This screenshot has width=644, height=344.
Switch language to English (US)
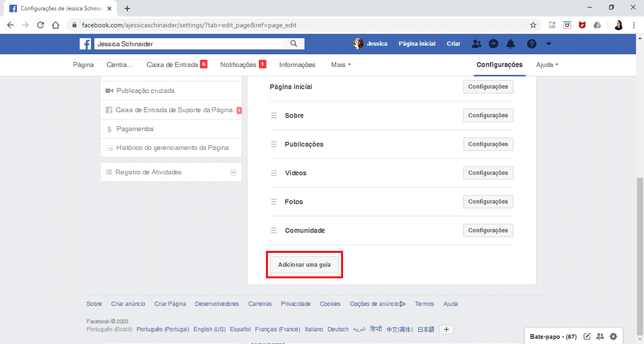pos(209,329)
